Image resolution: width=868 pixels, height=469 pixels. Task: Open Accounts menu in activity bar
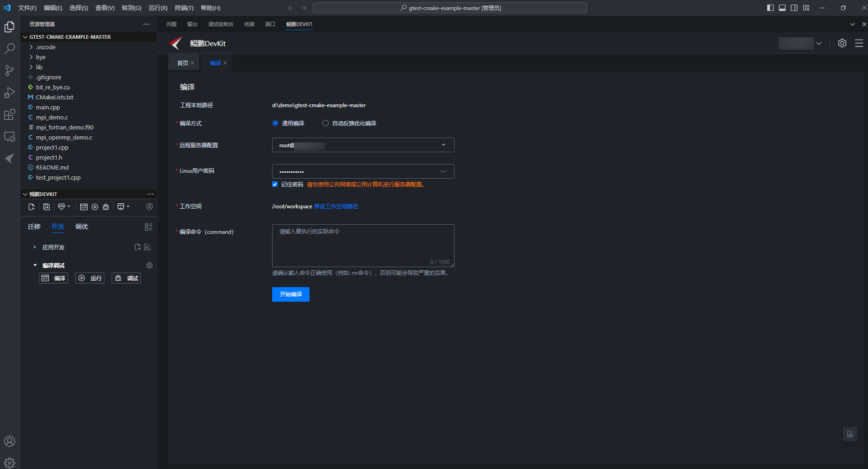coord(10,441)
